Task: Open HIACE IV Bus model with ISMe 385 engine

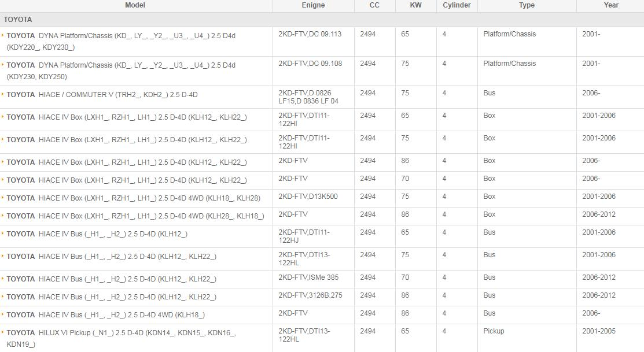Action: click(127, 279)
